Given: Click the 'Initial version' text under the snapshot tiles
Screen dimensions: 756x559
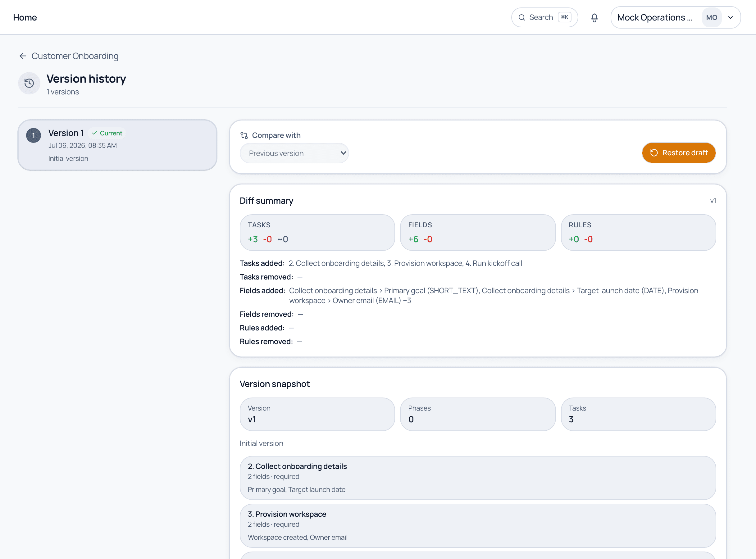Looking at the screenshot, I should [x=261, y=443].
